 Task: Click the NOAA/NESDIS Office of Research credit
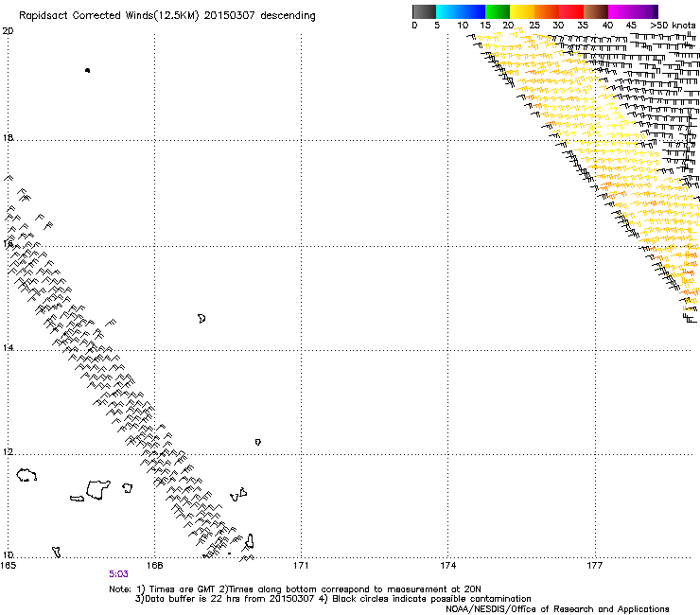(557, 609)
